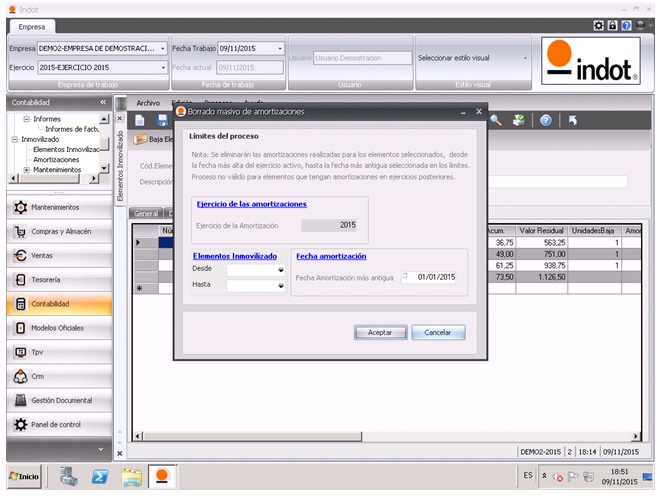Screen dimensions: 664x501
Task: Open the Archivo menu
Action: point(148,103)
